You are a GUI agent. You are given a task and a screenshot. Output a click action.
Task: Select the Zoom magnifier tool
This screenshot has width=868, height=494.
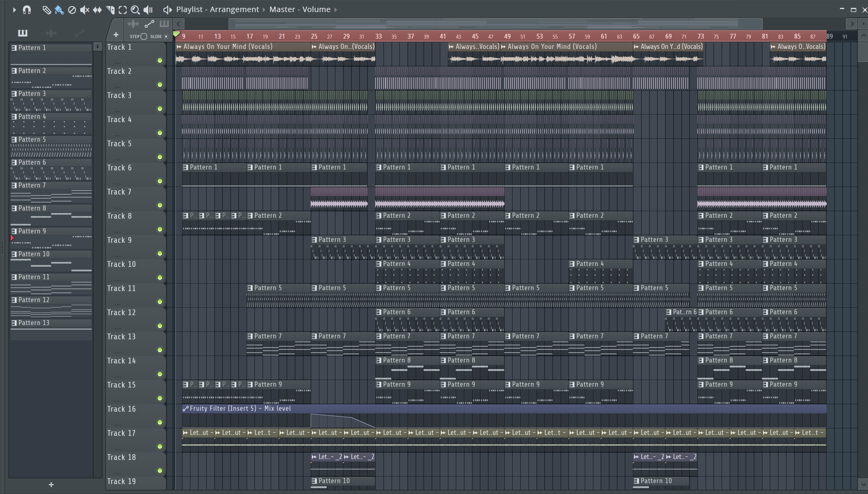click(x=135, y=10)
